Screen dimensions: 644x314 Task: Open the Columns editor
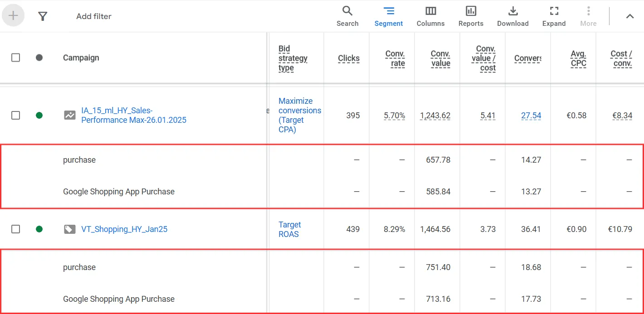430,16
